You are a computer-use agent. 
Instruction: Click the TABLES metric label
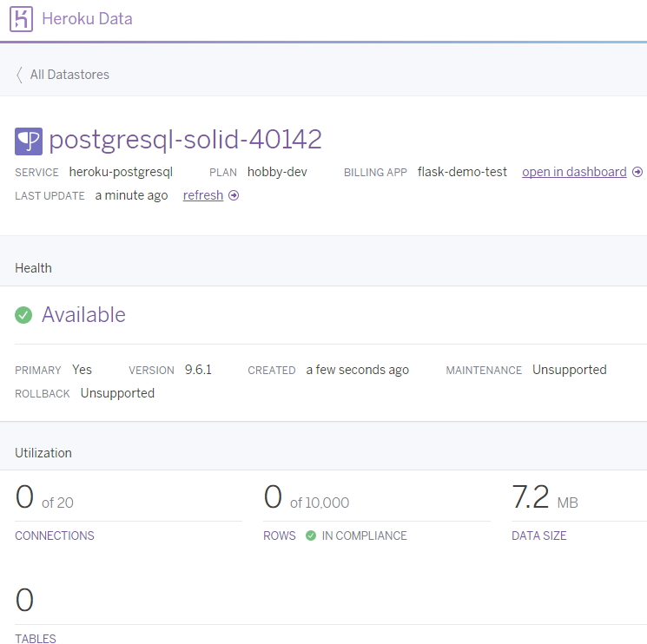click(x=36, y=639)
